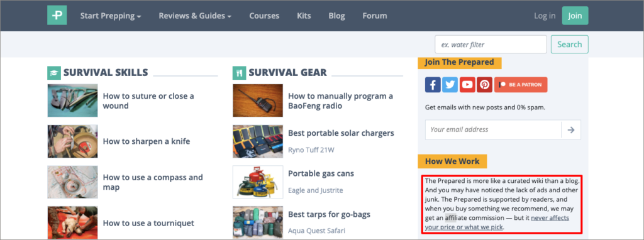Viewport: 644px width, 240px height.
Task: Click the BaoFeng radio thumbnail image
Action: coord(257,101)
